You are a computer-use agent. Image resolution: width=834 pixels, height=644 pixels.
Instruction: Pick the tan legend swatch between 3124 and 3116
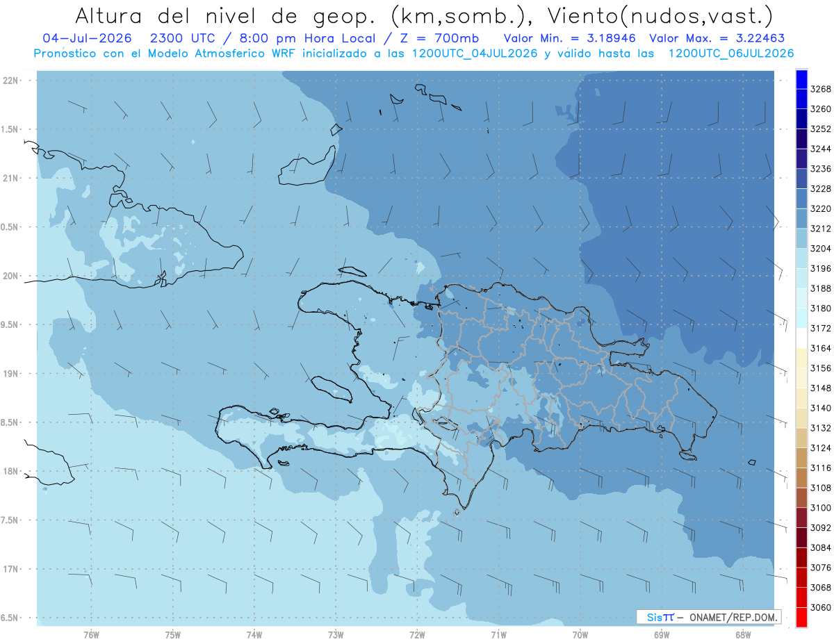801,458
